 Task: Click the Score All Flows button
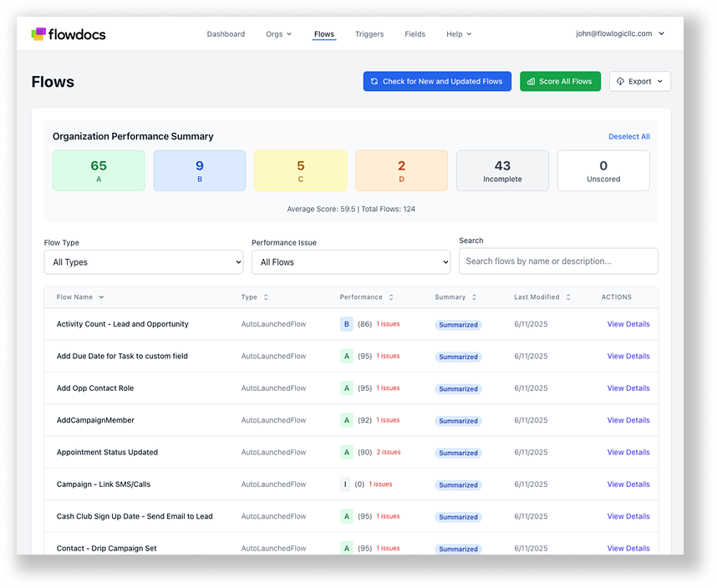pyautogui.click(x=560, y=81)
